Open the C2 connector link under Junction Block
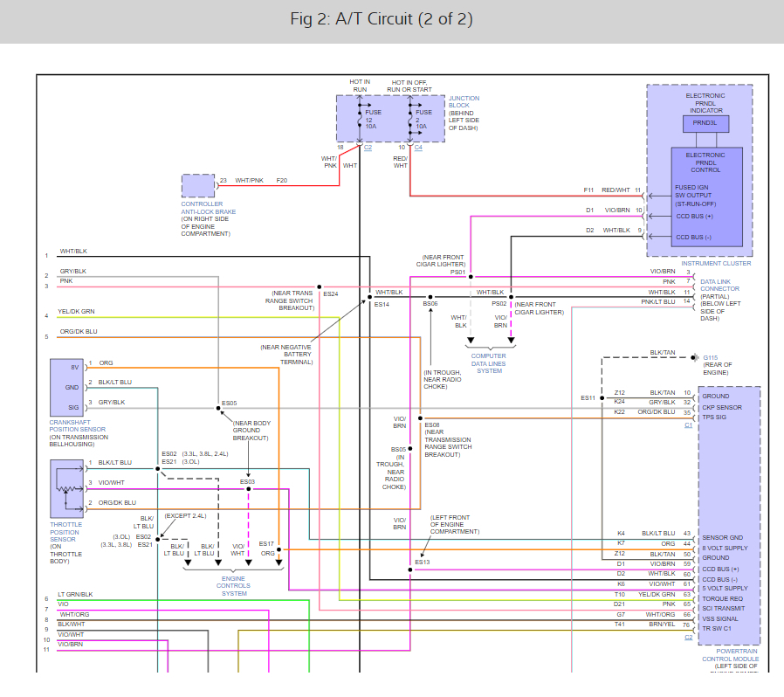The width and height of the screenshot is (784, 697). click(368, 148)
